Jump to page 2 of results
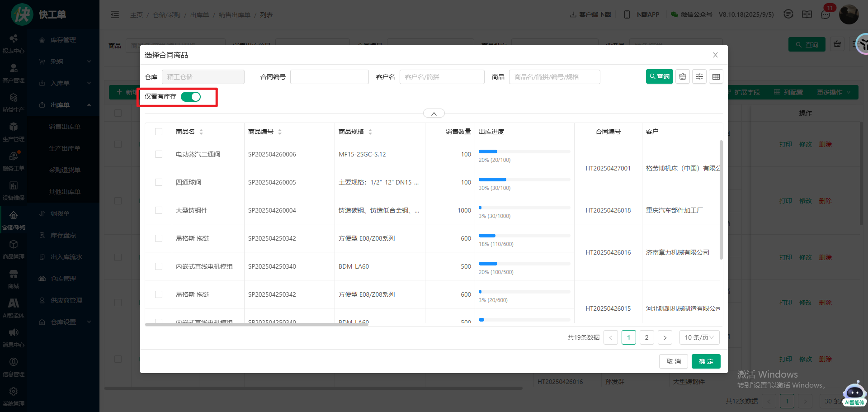 coord(646,338)
